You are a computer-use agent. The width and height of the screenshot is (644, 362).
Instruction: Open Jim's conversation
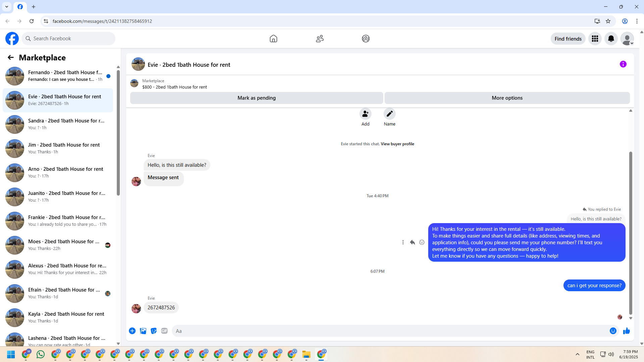click(58, 149)
